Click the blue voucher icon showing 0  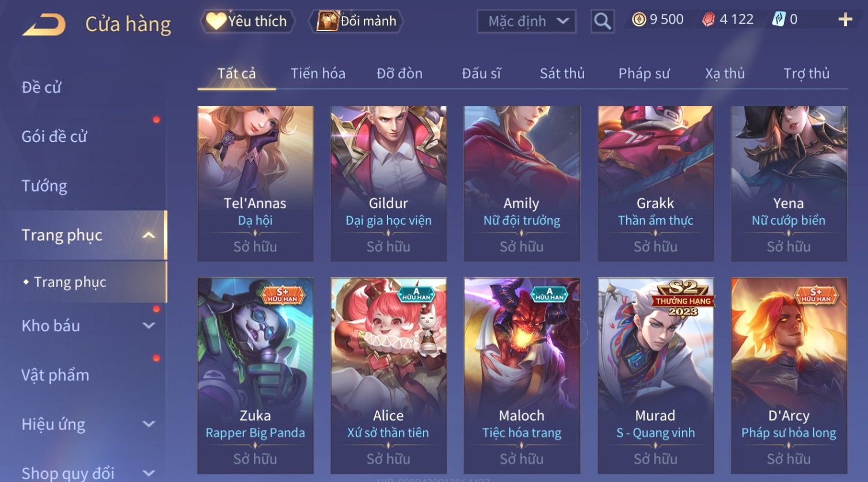(x=779, y=20)
